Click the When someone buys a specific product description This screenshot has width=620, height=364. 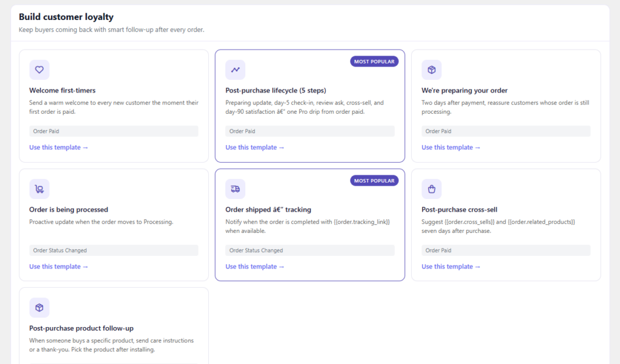(x=111, y=345)
